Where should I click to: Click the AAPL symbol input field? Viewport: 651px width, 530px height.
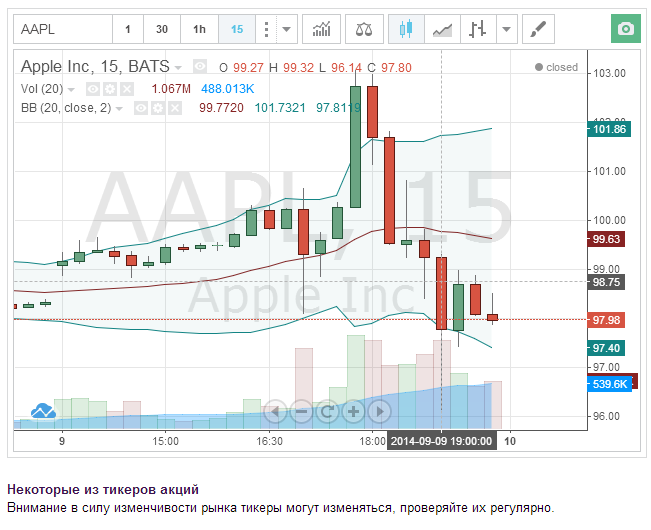(x=63, y=29)
